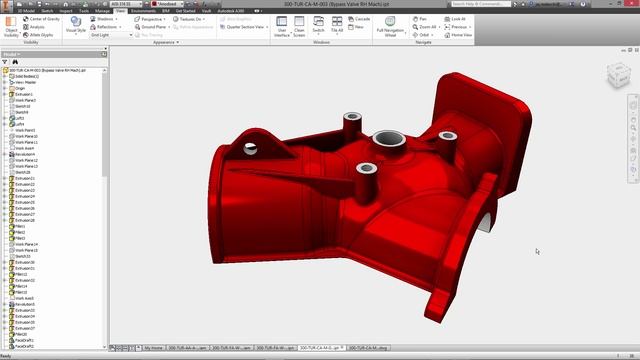
Task: Click the browser find binoculars icon
Action: point(15,62)
